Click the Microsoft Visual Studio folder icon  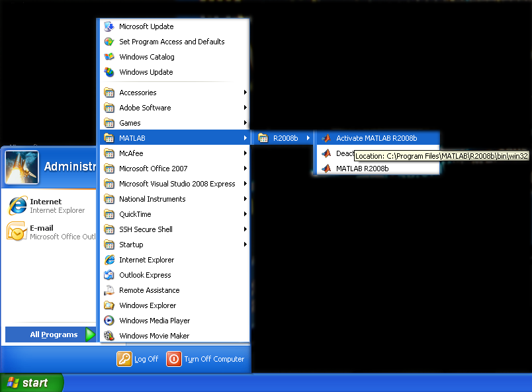[x=109, y=184]
